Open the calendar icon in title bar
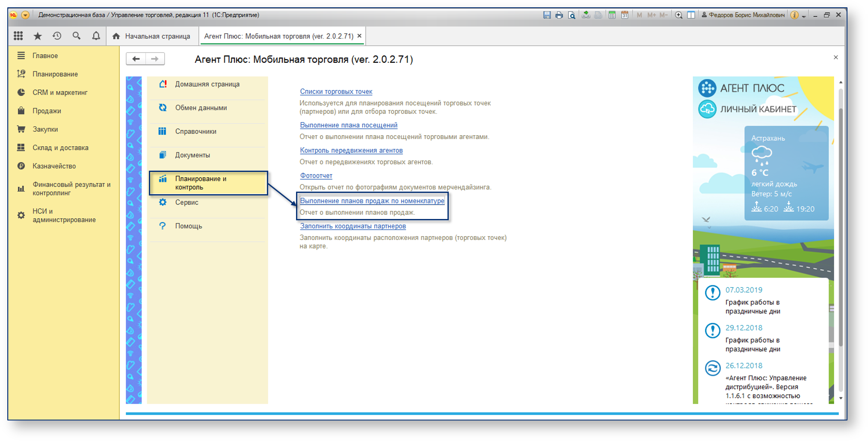Viewport: 868px width, 441px height. (x=625, y=15)
